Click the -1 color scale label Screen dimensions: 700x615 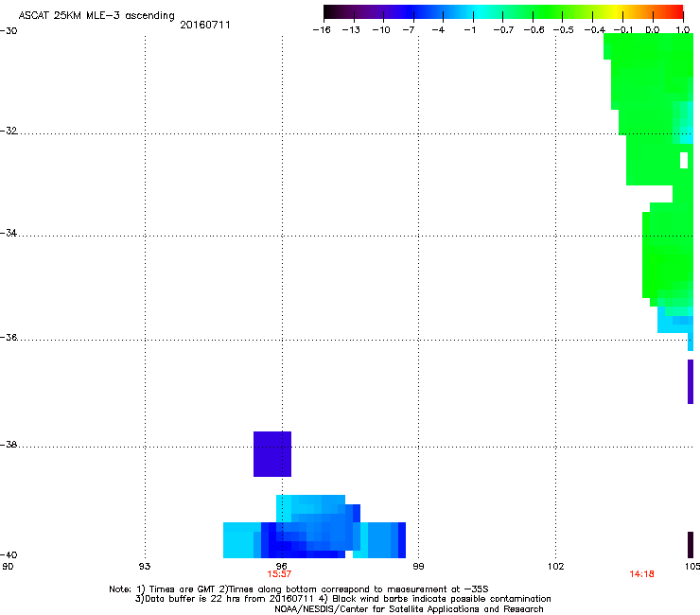[x=469, y=30]
